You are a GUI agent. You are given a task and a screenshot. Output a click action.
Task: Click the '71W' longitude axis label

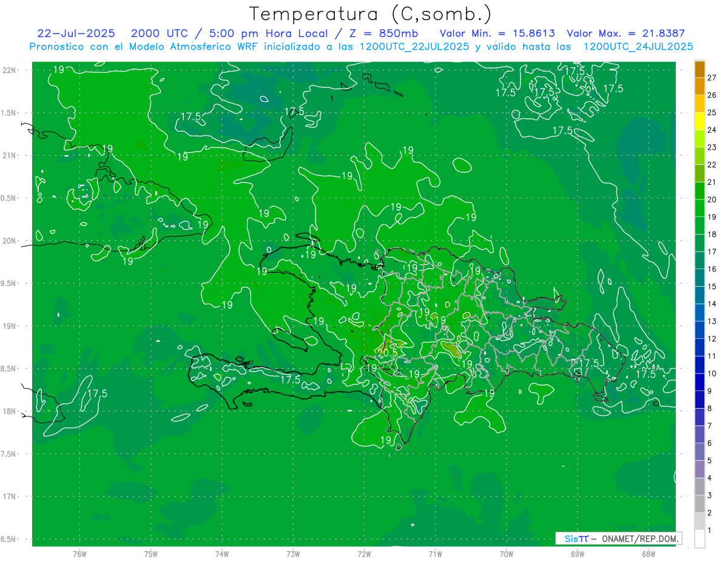(435, 554)
